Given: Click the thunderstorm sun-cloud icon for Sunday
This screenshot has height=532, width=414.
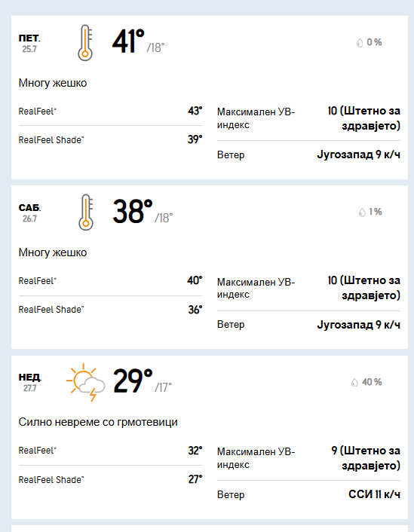Looking at the screenshot, I should [85, 382].
